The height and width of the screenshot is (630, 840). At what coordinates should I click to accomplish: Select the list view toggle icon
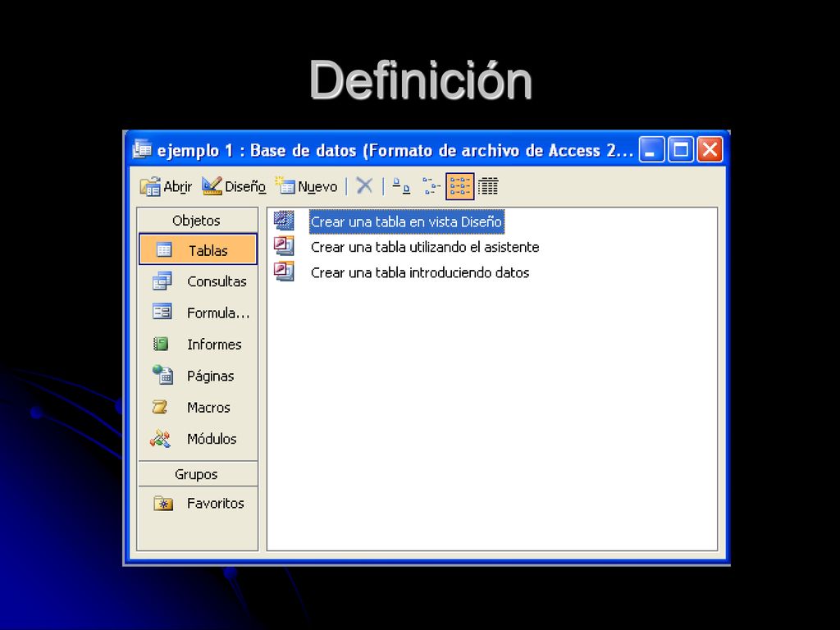pyautogui.click(x=459, y=186)
